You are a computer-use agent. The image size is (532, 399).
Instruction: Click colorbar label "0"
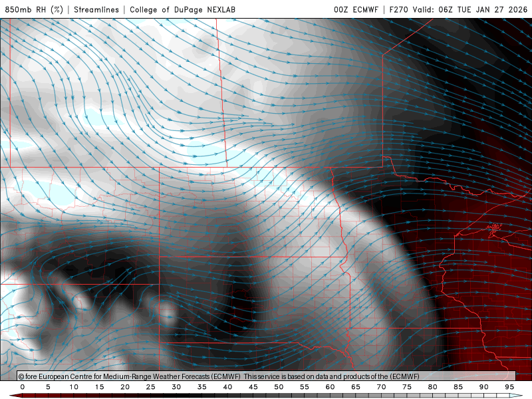coord(23,387)
